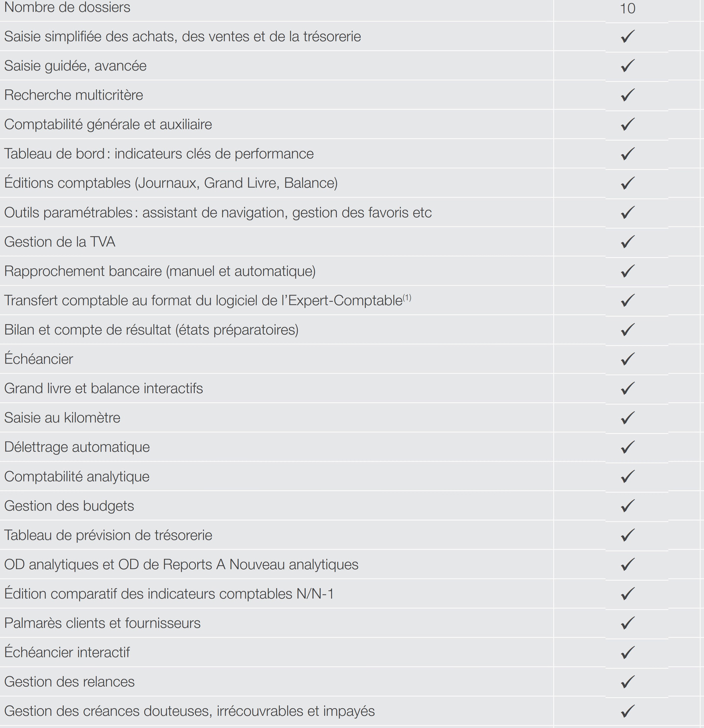Click the checkmark for Gestion des relances
704x728 pixels.
628,682
